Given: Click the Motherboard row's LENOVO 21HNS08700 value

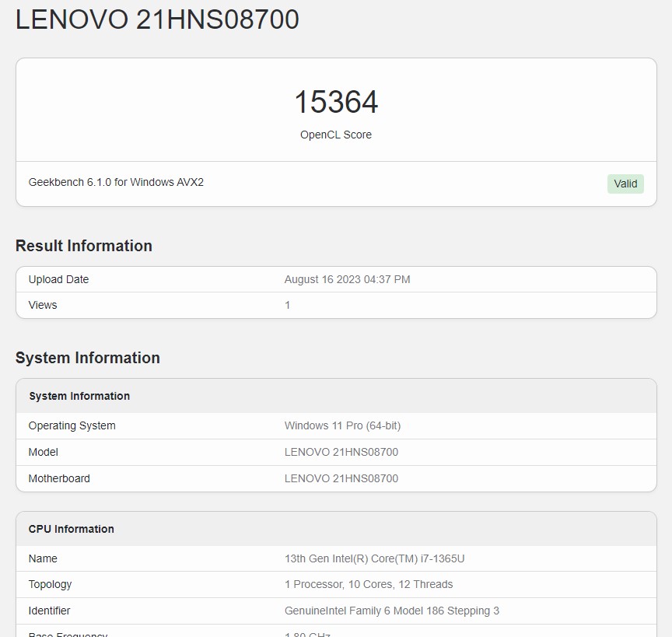Looking at the screenshot, I should pyautogui.click(x=341, y=478).
